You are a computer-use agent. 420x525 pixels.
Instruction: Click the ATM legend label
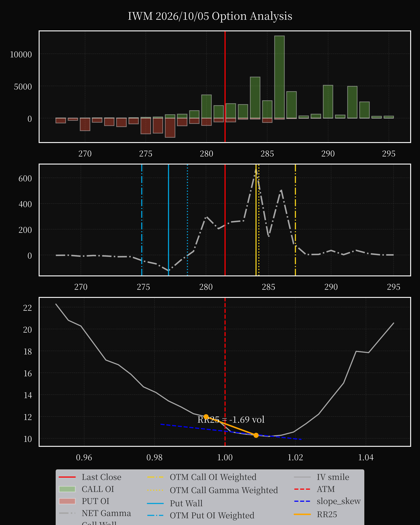coord(325,489)
